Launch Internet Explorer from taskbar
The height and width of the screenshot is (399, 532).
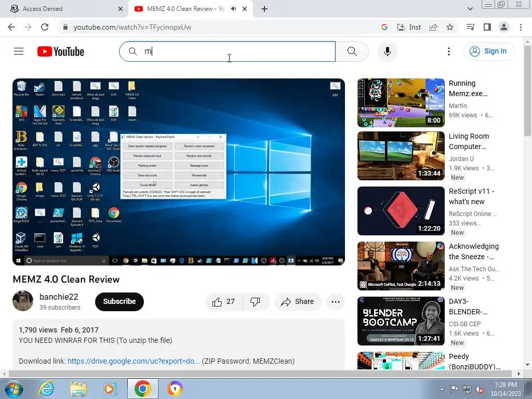46,389
